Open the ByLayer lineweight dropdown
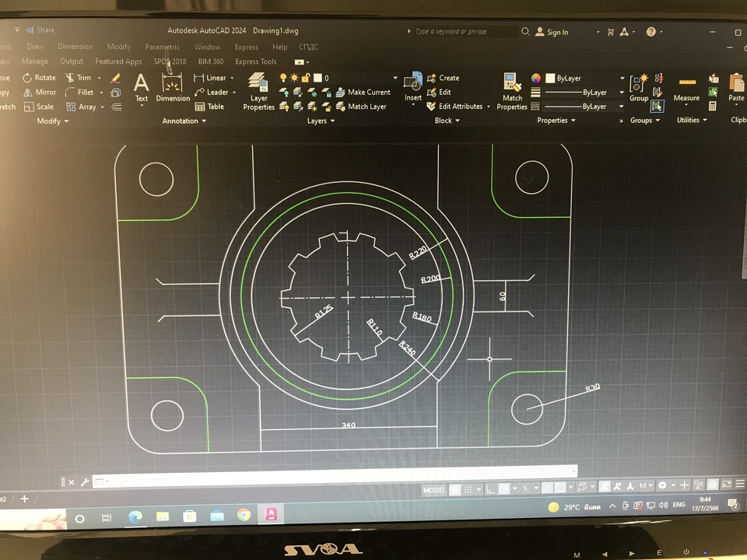Viewport: 747px width, 560px height. click(x=621, y=93)
